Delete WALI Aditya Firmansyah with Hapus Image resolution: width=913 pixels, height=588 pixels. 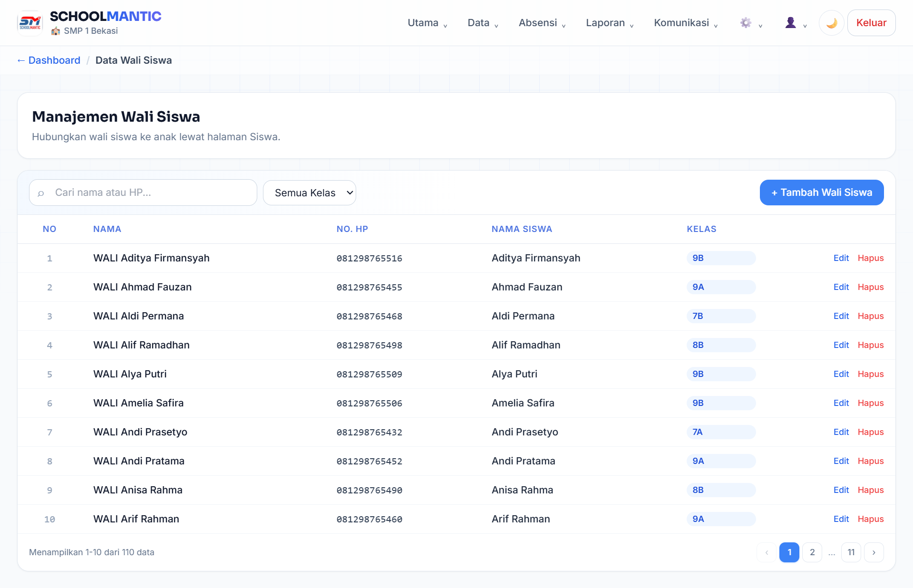pos(870,258)
